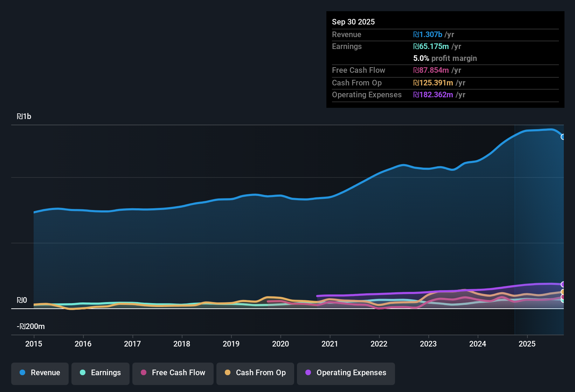575x392 pixels.
Task: Click the purple Operating Expenses legend dot
Action: (308, 373)
